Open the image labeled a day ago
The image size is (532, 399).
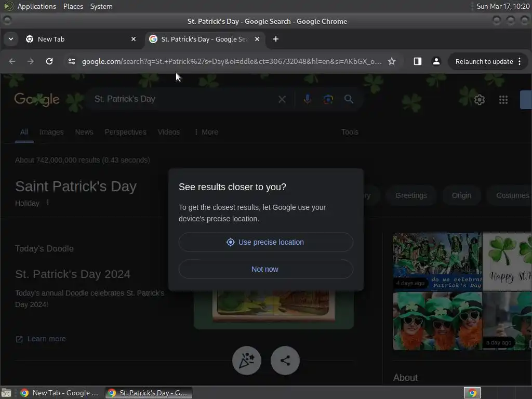[x=507, y=321]
